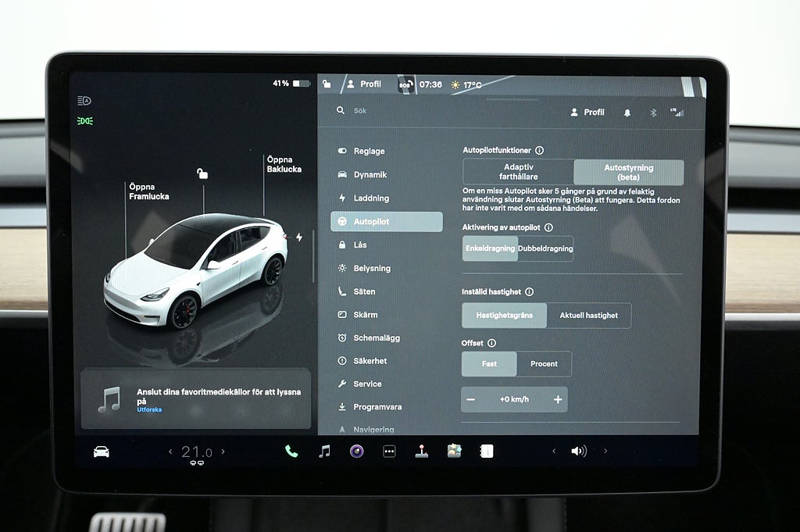
Task: Tap the car controls icon
Action: click(x=102, y=452)
